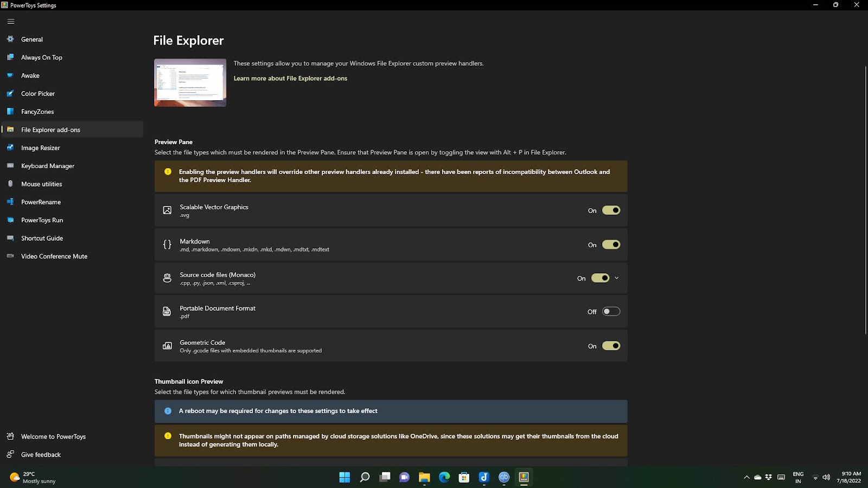Show hidden system tray icons
This screenshot has width=868, height=488.
(x=746, y=477)
